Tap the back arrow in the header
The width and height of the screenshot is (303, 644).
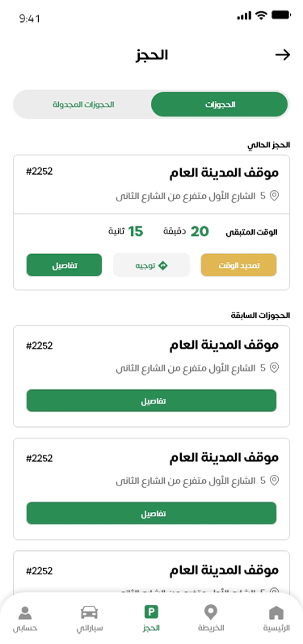pos(283,55)
